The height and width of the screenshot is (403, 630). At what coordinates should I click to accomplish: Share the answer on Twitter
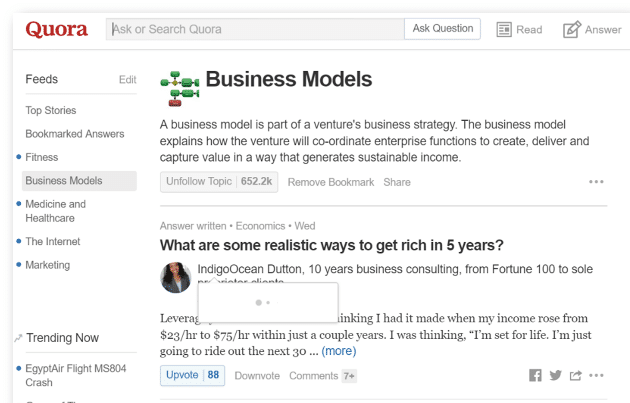click(555, 375)
